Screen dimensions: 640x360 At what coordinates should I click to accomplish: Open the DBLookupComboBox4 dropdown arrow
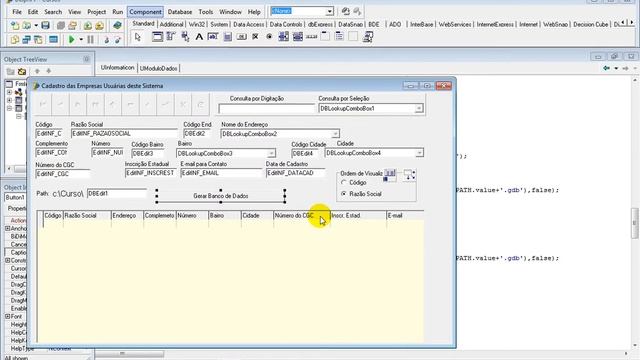(419, 153)
